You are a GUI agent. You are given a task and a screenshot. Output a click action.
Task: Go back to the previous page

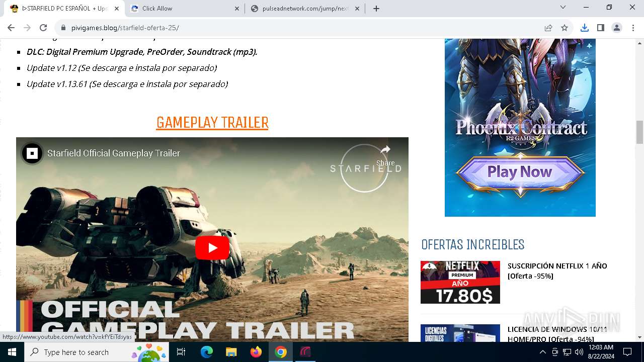[11, 28]
